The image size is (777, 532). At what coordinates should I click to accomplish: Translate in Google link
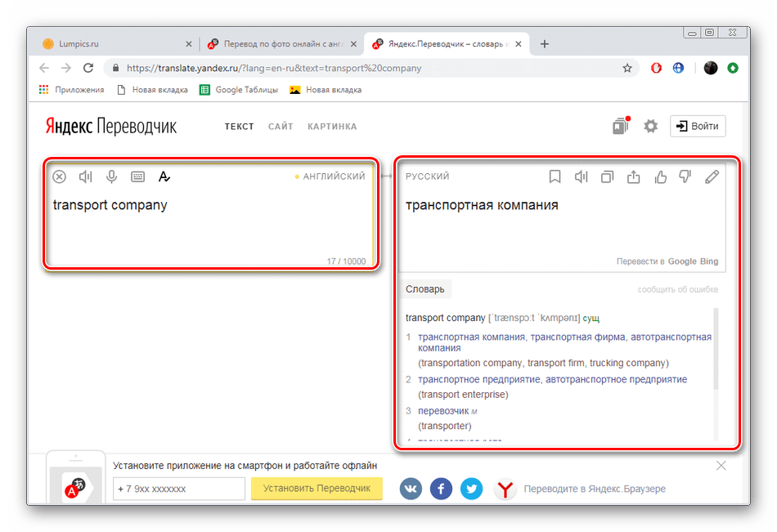pos(682,261)
